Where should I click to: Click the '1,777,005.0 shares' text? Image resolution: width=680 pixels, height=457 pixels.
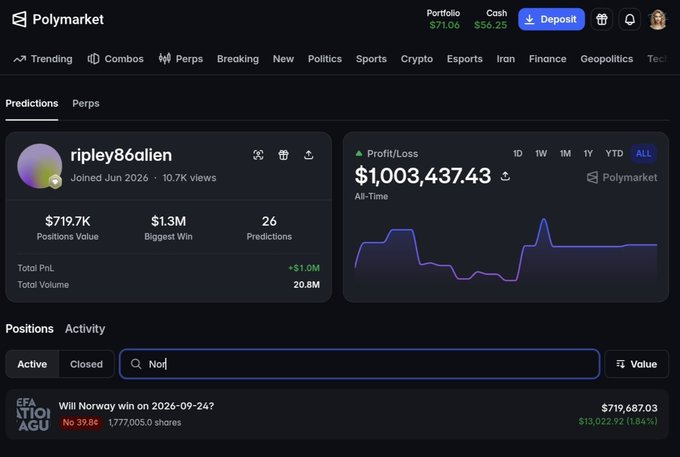(x=145, y=423)
